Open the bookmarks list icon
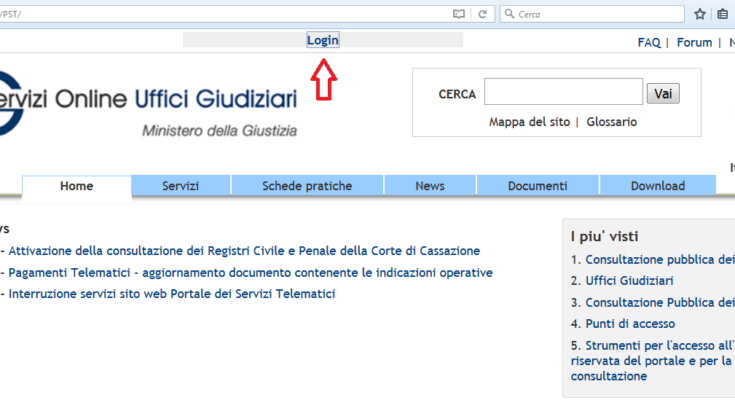The width and height of the screenshot is (735, 400). (722, 14)
